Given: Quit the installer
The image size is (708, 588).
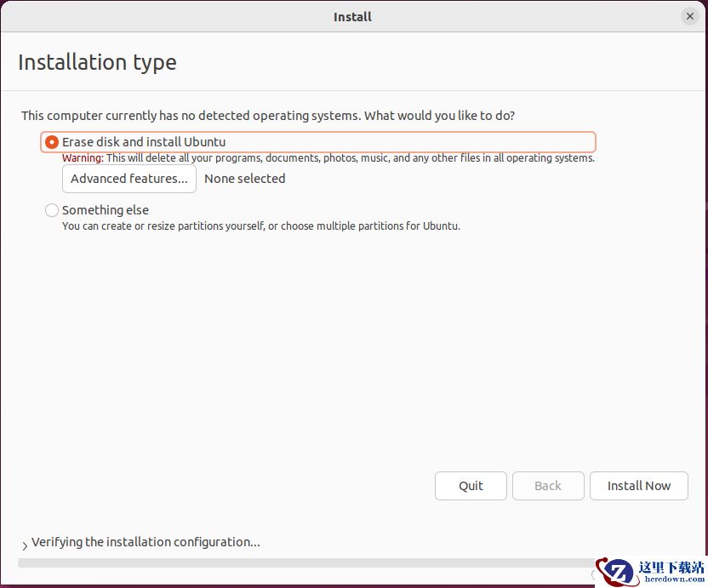Looking at the screenshot, I should 471,486.
